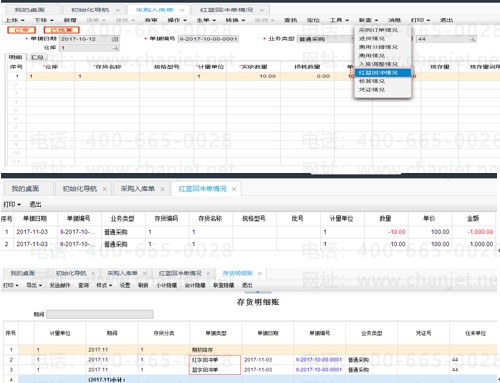Open 采购入库单 tab in middle window
500x383 pixels.
(x=138, y=189)
